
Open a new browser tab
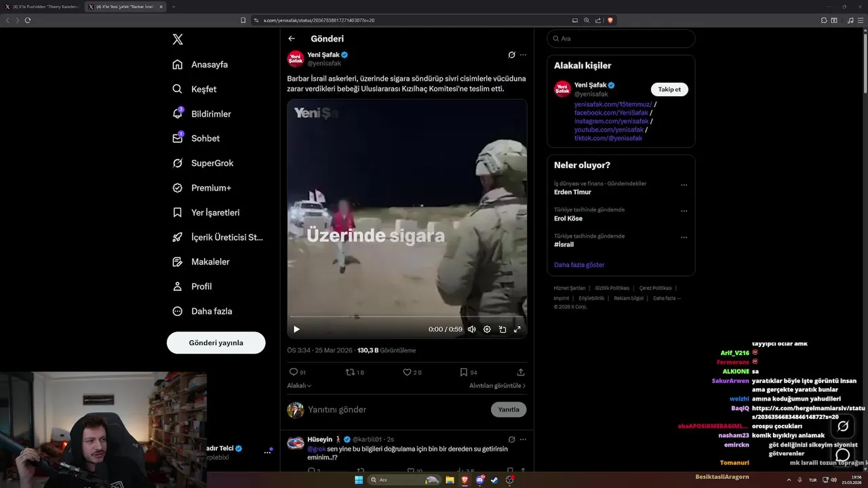click(x=173, y=7)
